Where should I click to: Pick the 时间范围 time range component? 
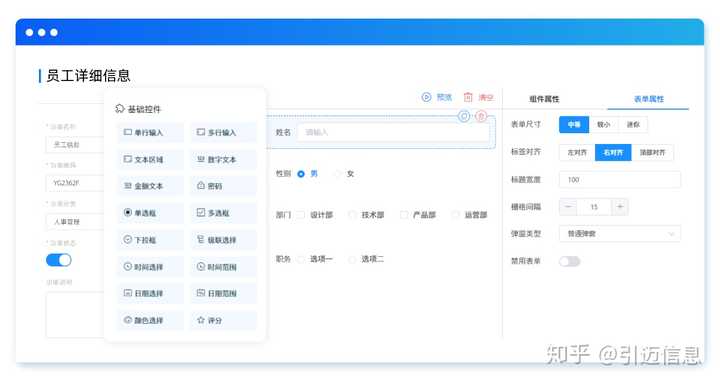[224, 267]
